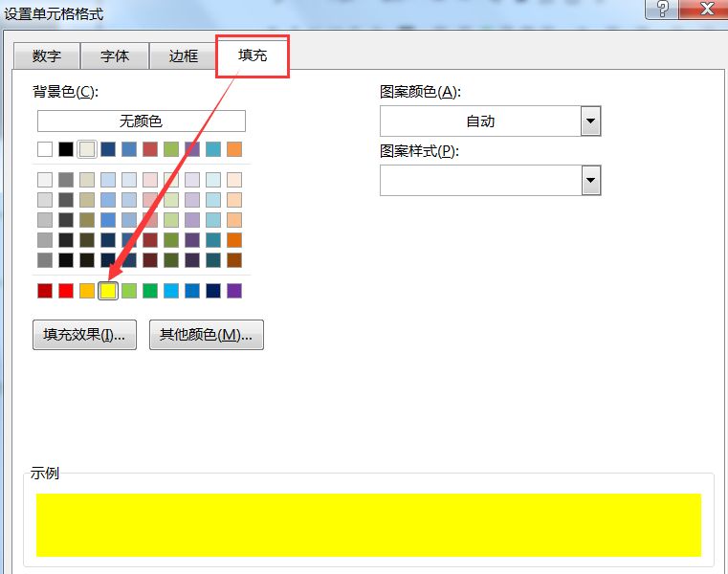Choose the darkest purple shade swatch
728x574 pixels.
pos(192,260)
